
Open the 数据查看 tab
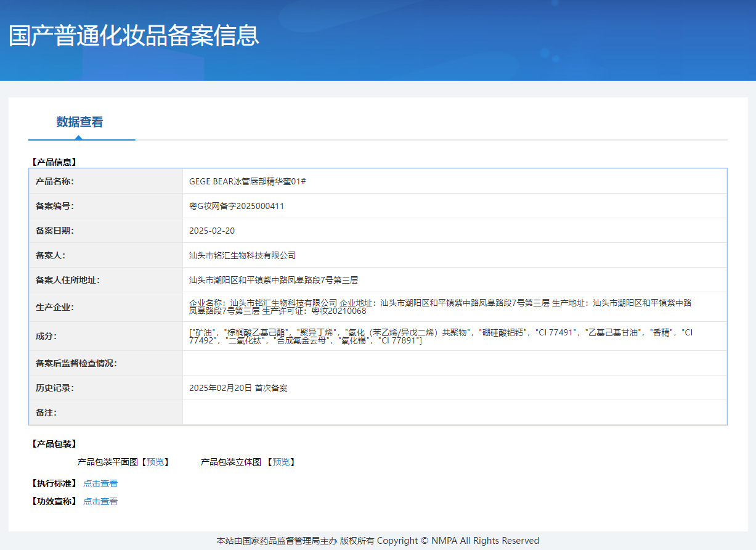[x=80, y=122]
